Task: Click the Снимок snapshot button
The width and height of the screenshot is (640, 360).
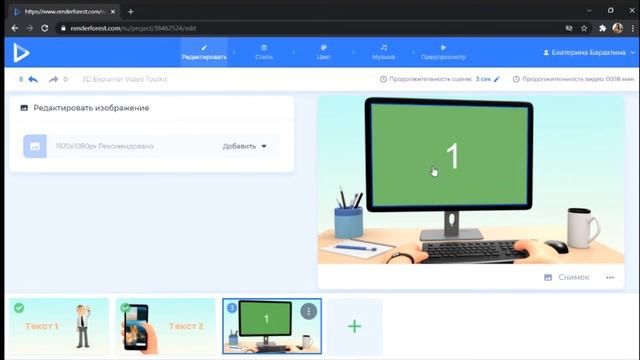Action: click(567, 278)
